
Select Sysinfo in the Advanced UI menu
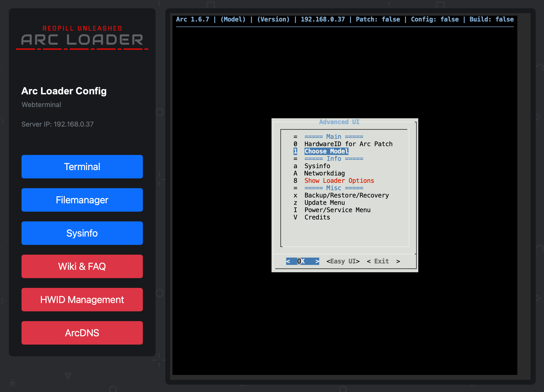[317, 166]
